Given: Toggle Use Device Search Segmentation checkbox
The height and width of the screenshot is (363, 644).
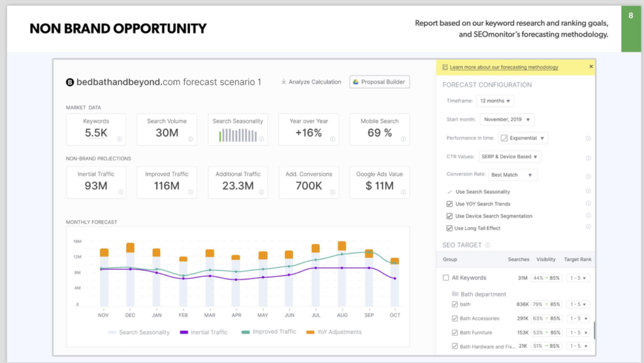Looking at the screenshot, I should tap(449, 216).
